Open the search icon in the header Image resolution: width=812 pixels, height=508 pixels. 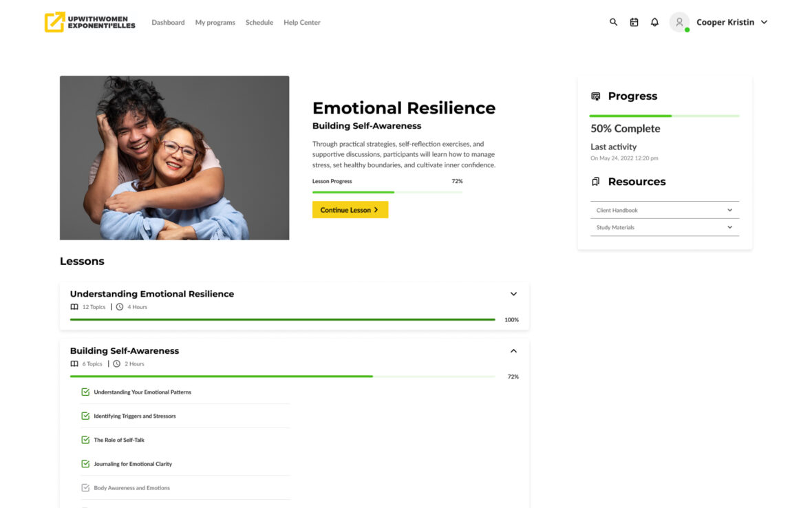coord(613,22)
